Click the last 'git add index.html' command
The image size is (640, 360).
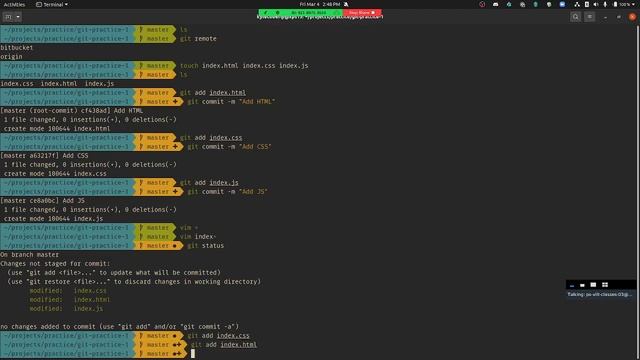(224, 344)
